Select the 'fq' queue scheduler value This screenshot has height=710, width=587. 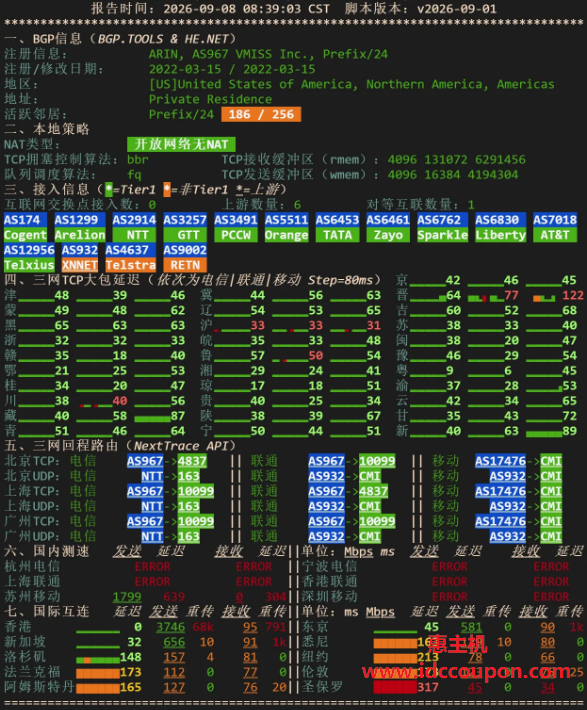click(134, 174)
